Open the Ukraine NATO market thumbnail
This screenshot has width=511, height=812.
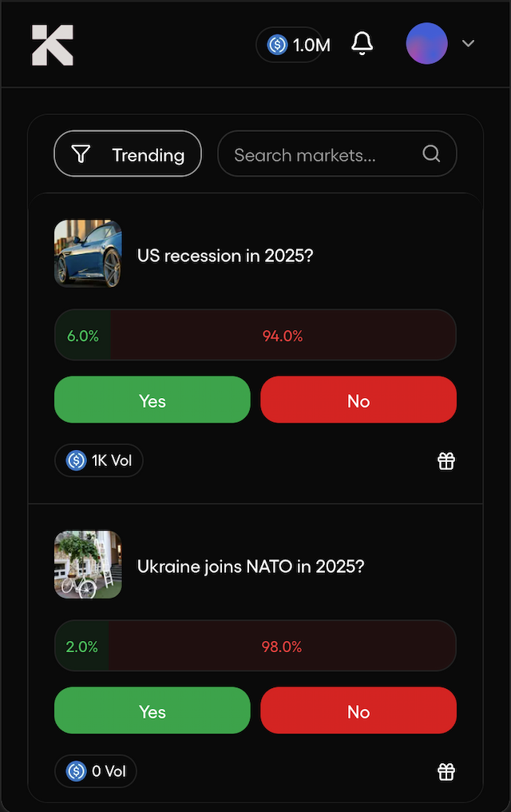click(x=88, y=565)
